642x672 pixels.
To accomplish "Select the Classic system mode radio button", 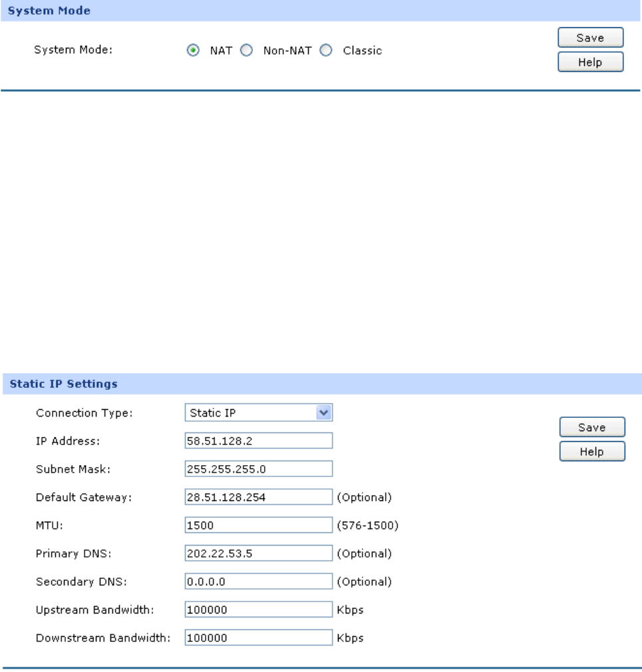I will pyautogui.click(x=326, y=50).
